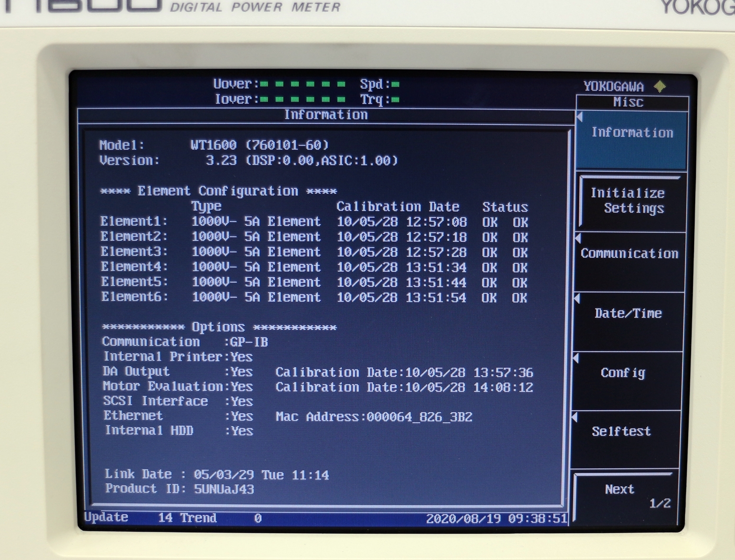Screen dimensions: 735x560
Task: Click the Element2 row label
Action: [x=134, y=237]
